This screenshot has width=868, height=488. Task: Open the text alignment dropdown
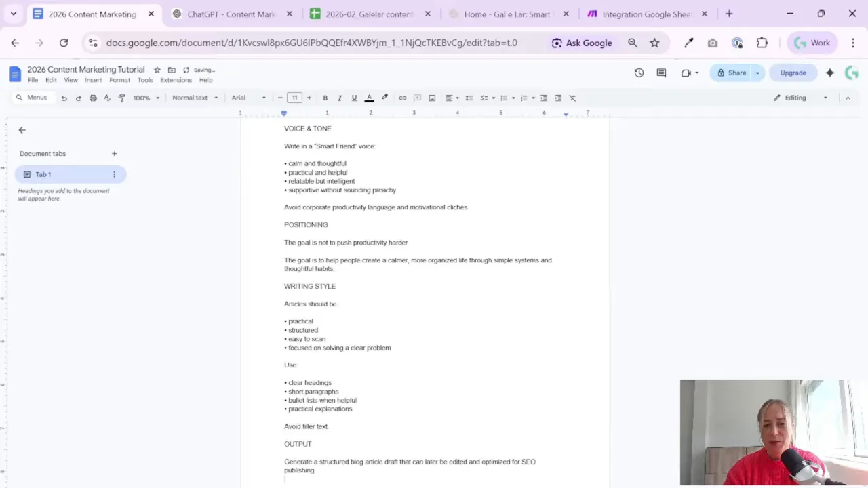coord(452,98)
